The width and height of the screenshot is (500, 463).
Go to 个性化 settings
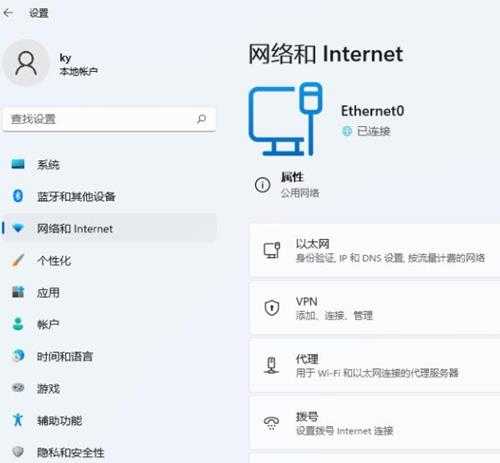click(x=109, y=260)
